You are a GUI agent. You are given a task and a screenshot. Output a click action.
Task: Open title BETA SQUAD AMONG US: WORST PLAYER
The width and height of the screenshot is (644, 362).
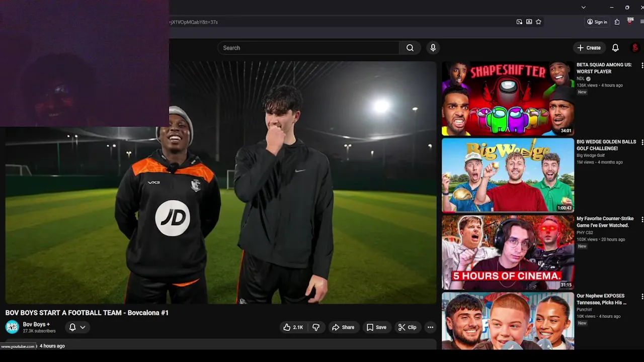pyautogui.click(x=604, y=68)
